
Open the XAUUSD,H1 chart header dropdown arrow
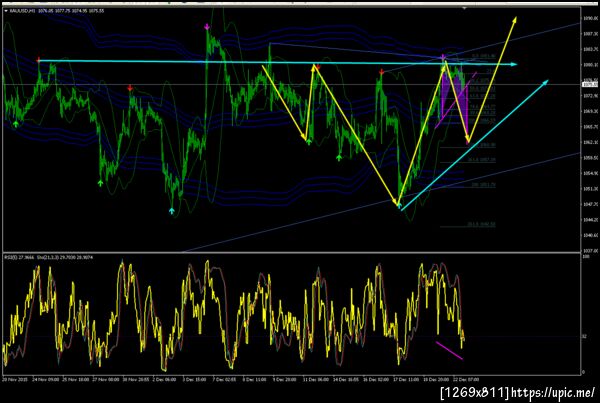click(x=6, y=11)
